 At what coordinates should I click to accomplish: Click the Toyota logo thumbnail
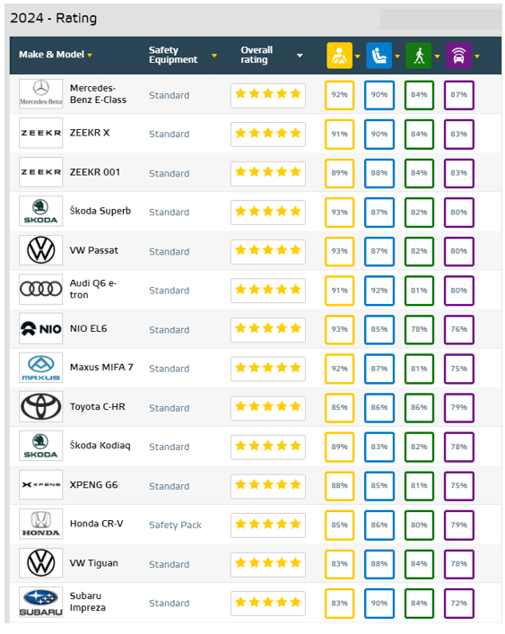[x=41, y=406]
